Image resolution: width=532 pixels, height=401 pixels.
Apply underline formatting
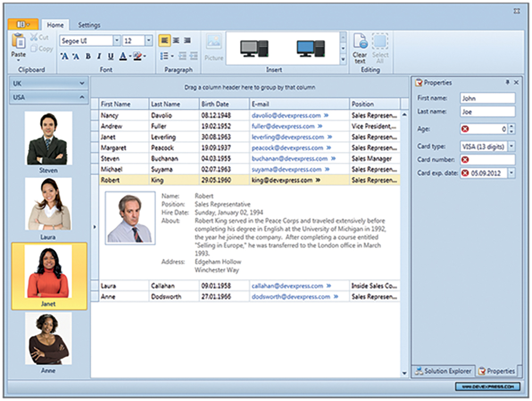pyautogui.click(x=111, y=56)
